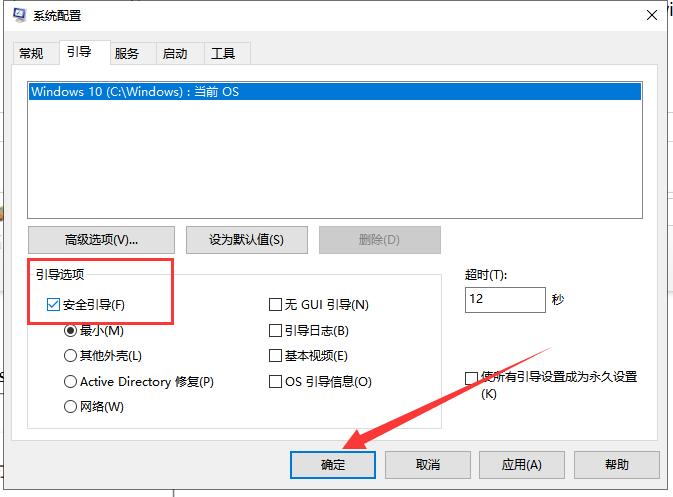Click the 超时 timeout input field
The height and width of the screenshot is (497, 673).
point(504,300)
